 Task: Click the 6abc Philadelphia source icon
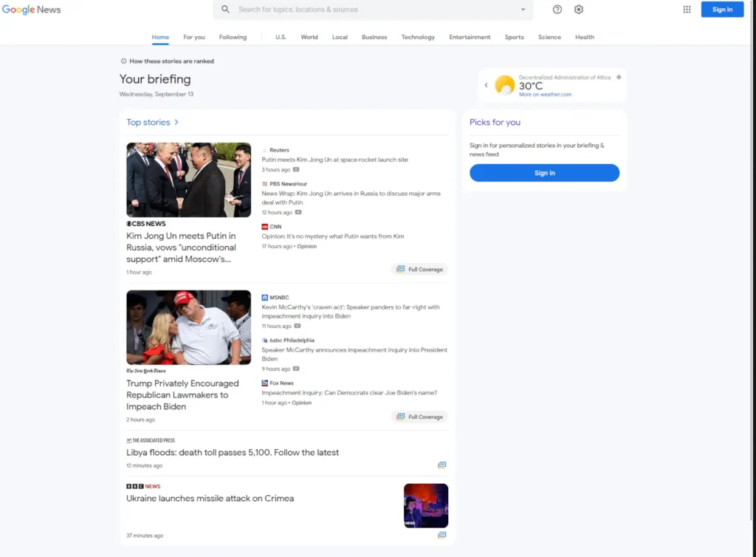[264, 341]
